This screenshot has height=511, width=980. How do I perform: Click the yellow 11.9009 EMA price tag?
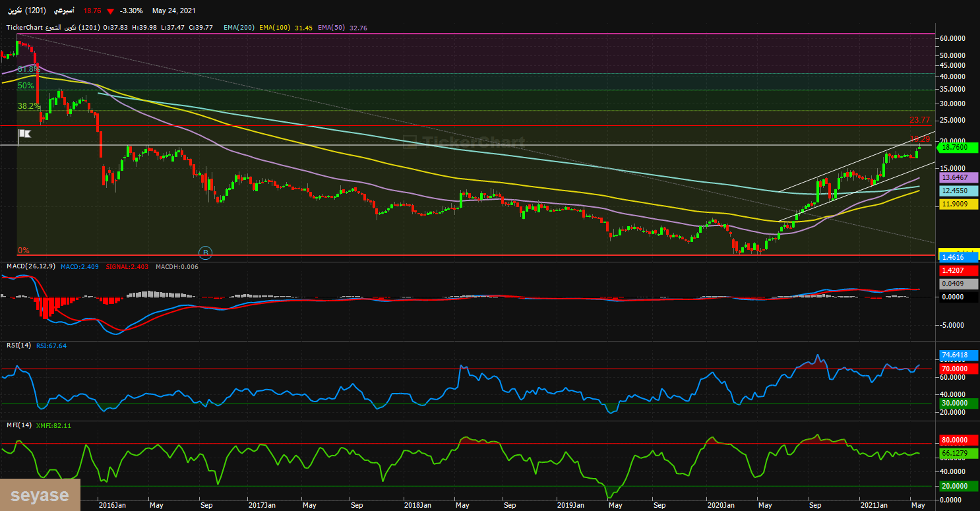[955, 204]
